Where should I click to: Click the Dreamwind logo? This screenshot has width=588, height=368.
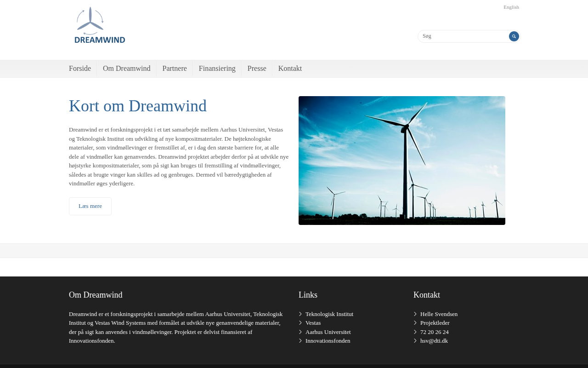(x=100, y=25)
